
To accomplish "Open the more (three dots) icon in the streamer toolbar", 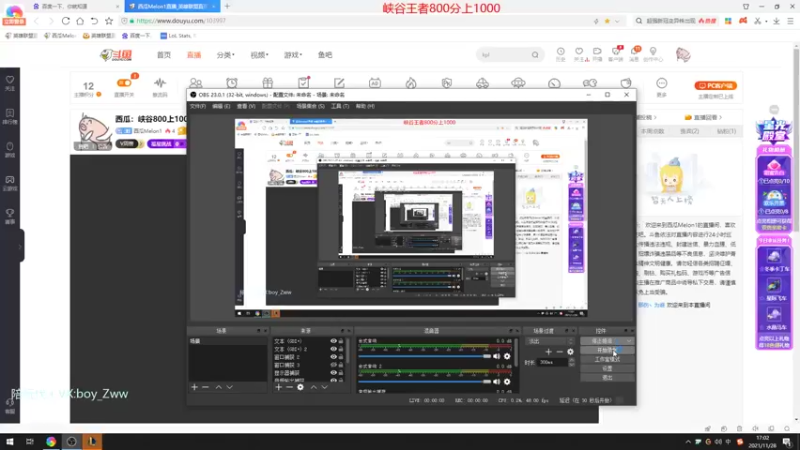I will click(661, 83).
